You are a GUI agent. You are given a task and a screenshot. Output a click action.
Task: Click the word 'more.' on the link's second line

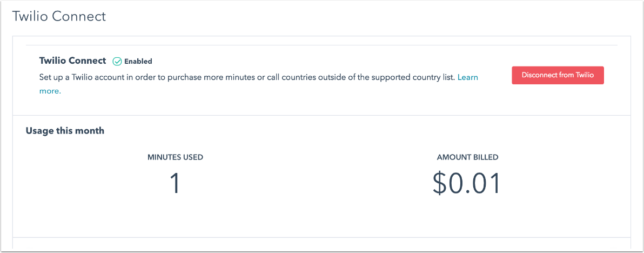pyautogui.click(x=50, y=91)
